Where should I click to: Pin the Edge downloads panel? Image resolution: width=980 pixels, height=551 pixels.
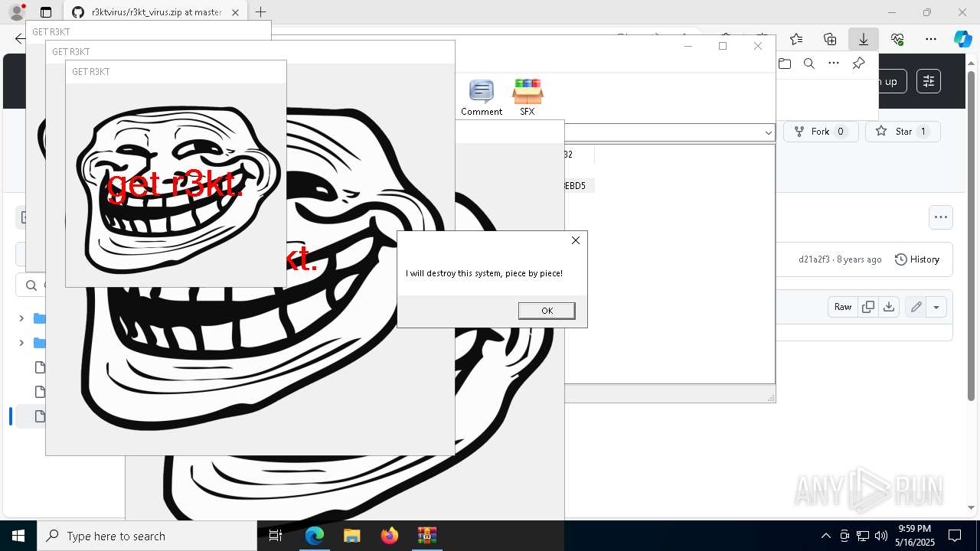[x=858, y=64]
